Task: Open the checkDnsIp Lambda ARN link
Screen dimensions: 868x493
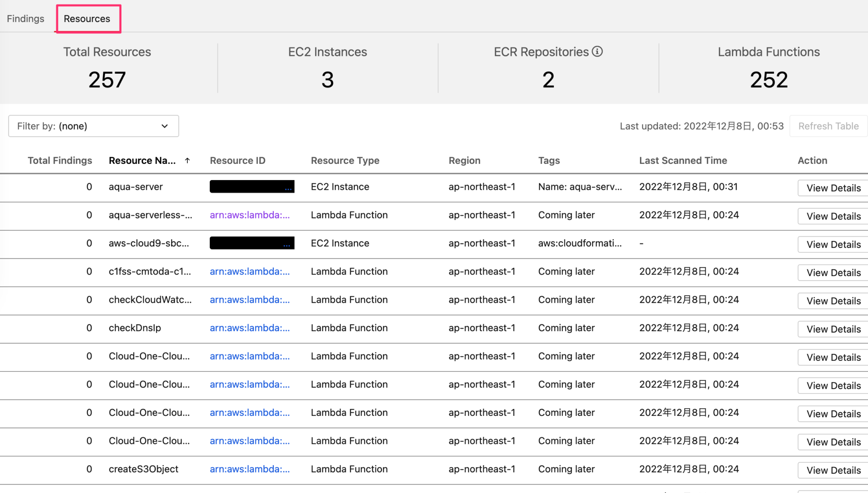Action: pos(250,328)
